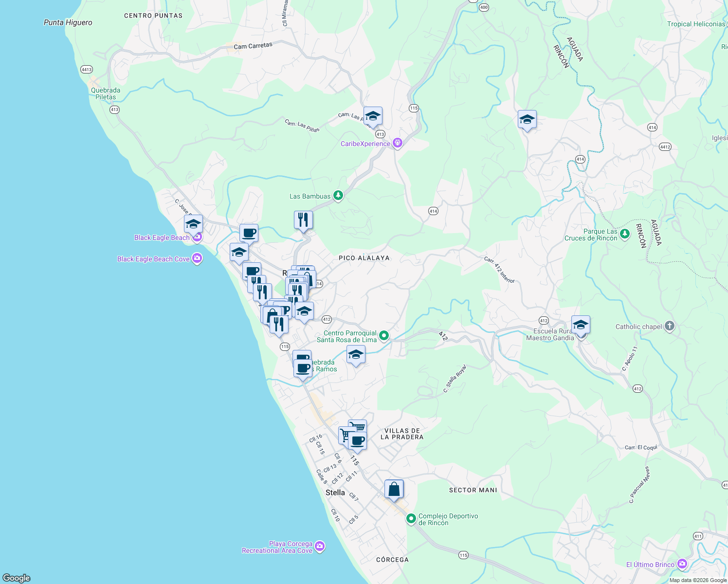Click the tree icon at Las Bambuas
The height and width of the screenshot is (584, 728).
pyautogui.click(x=338, y=196)
